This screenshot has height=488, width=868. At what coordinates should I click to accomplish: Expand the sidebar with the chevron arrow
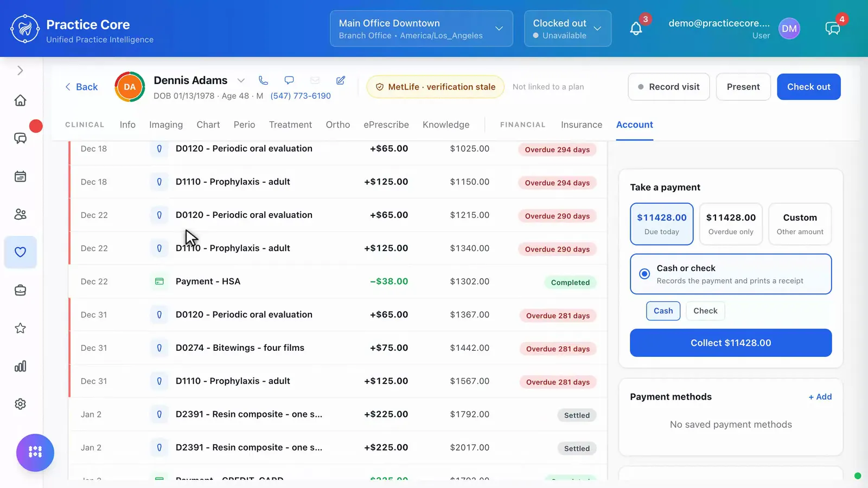tap(20, 70)
